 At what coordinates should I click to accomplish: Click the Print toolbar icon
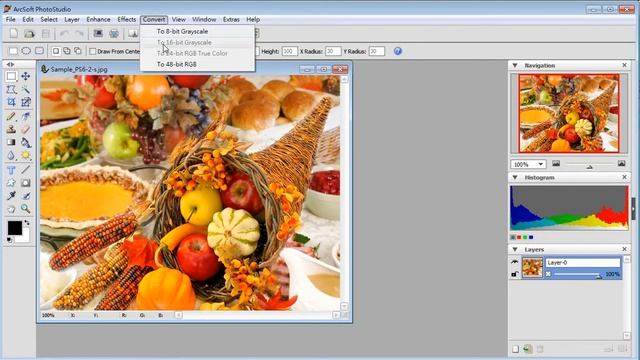coord(114,33)
